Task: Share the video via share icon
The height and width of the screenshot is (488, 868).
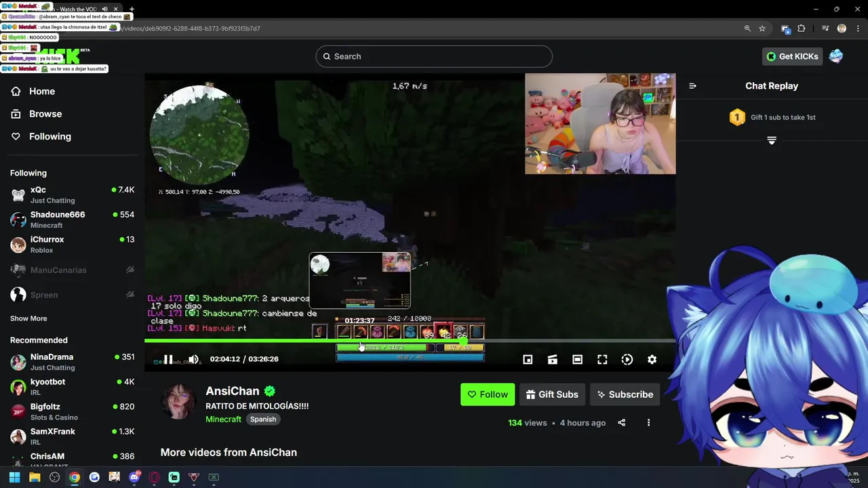Action: [621, 423]
